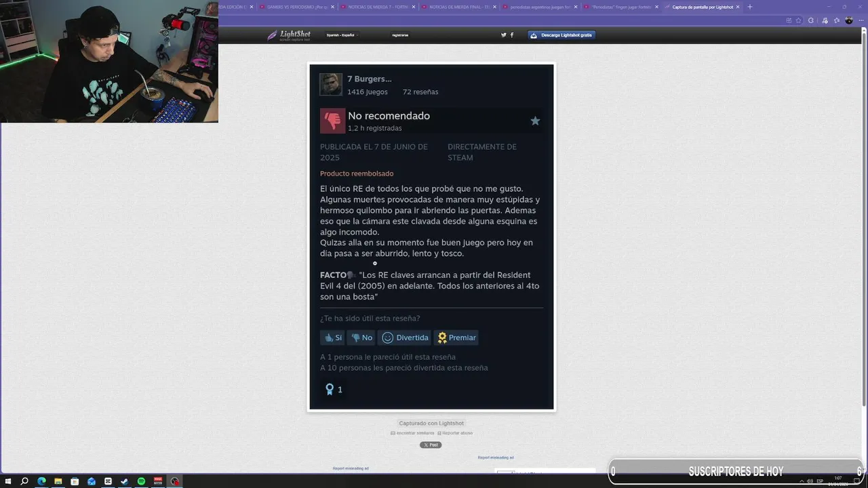Open a new browser tab with plus
868x488 pixels.
[x=749, y=7]
